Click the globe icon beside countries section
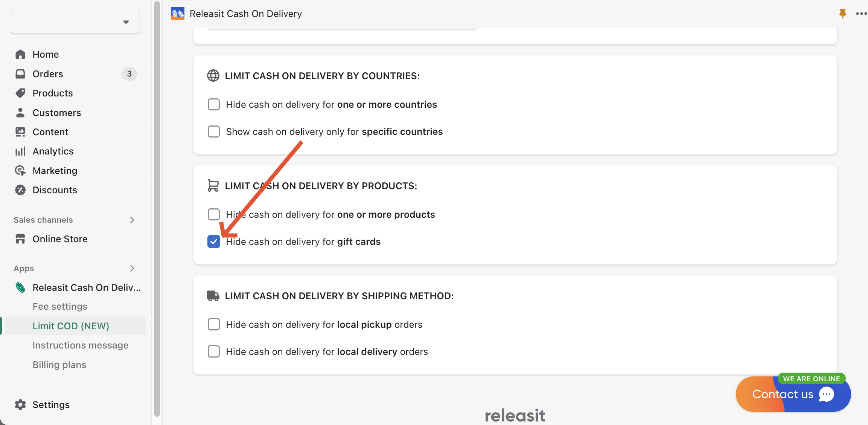The height and width of the screenshot is (425, 868). tap(213, 75)
